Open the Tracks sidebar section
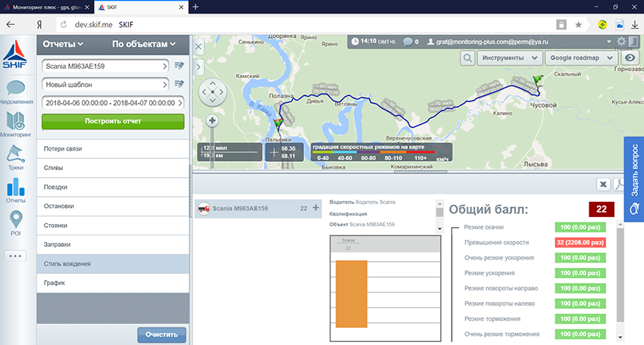 [x=16, y=157]
